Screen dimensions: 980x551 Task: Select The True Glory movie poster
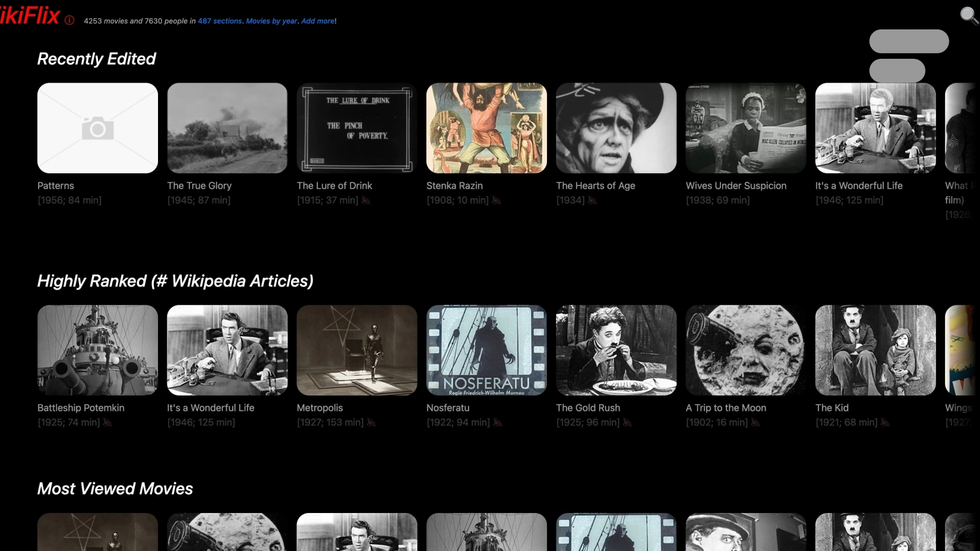(x=227, y=128)
